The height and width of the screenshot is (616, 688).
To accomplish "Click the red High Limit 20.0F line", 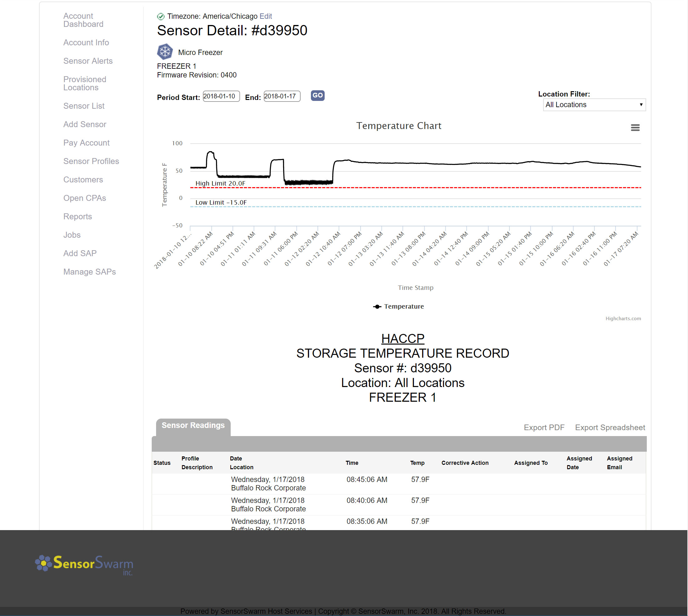I will [406, 187].
